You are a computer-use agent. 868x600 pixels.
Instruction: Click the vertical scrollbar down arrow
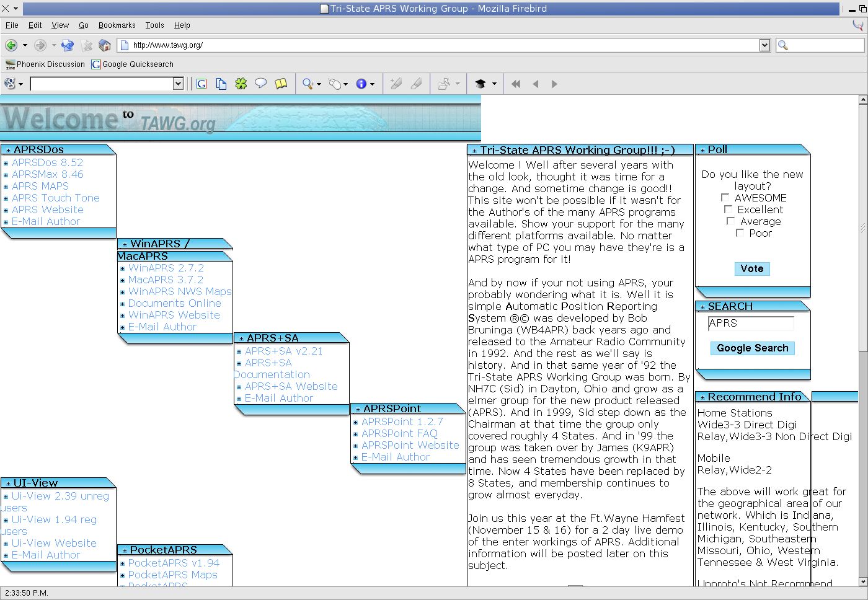tap(863, 581)
